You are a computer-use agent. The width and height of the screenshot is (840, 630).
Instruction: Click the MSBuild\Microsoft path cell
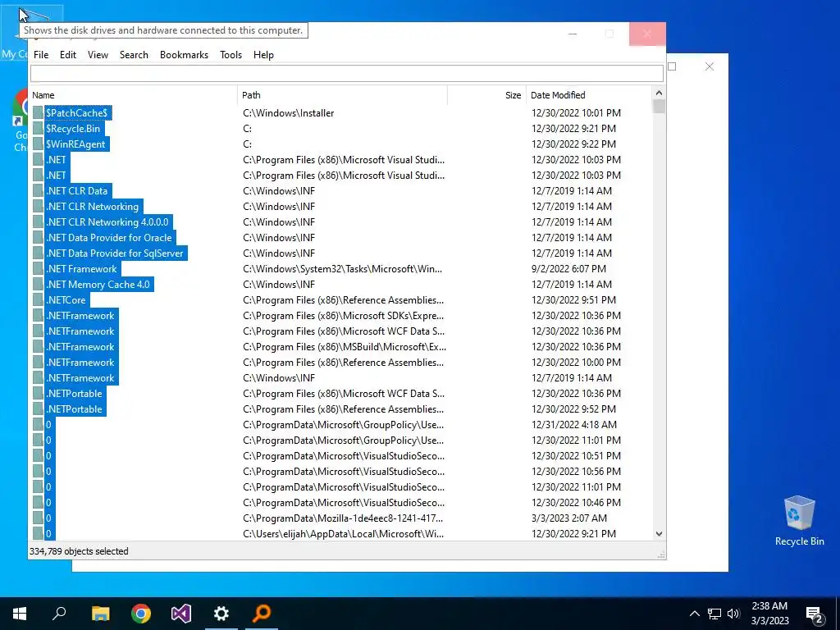[344, 346]
